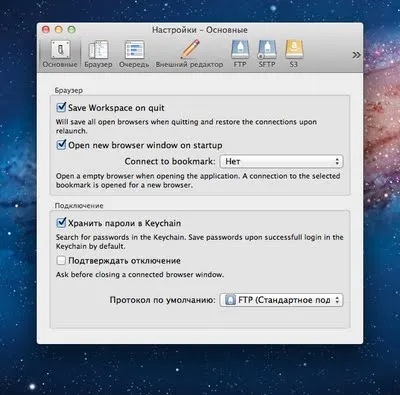
Task: Toggle Save Workspace on quit checkbox
Action: tap(61, 107)
